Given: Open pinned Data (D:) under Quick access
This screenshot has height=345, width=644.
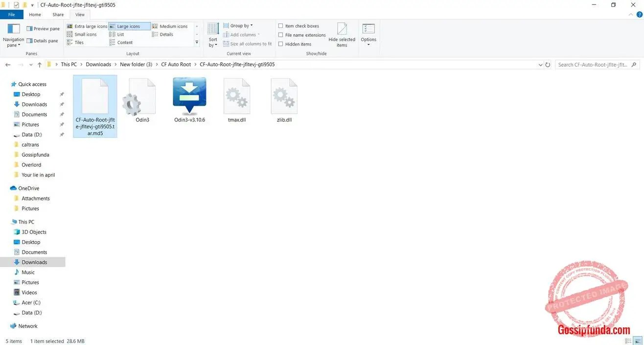Looking at the screenshot, I should (x=32, y=134).
